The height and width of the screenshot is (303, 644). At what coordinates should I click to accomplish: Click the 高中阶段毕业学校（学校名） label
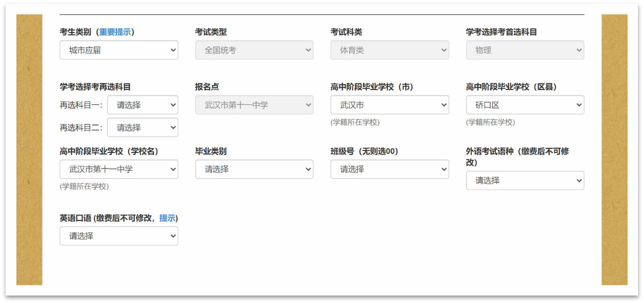109,151
